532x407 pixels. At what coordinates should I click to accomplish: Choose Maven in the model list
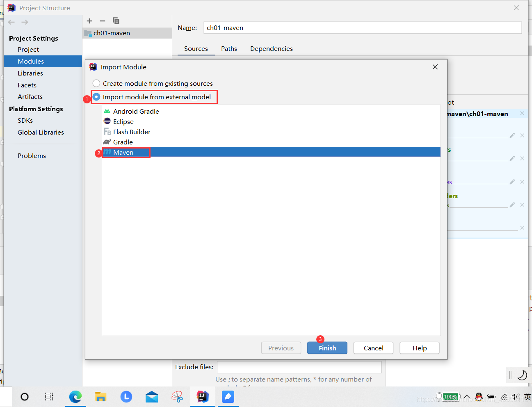point(271,152)
